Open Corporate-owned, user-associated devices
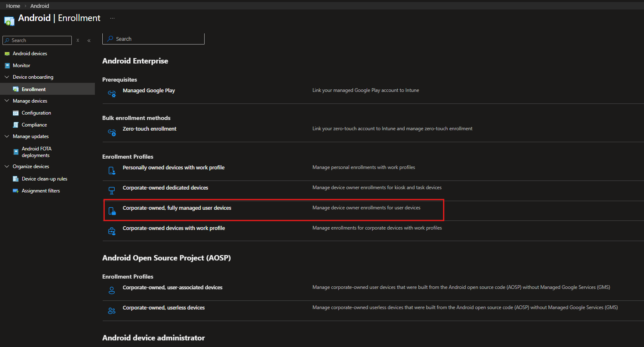Screen dimensions: 644x347 coord(172,288)
